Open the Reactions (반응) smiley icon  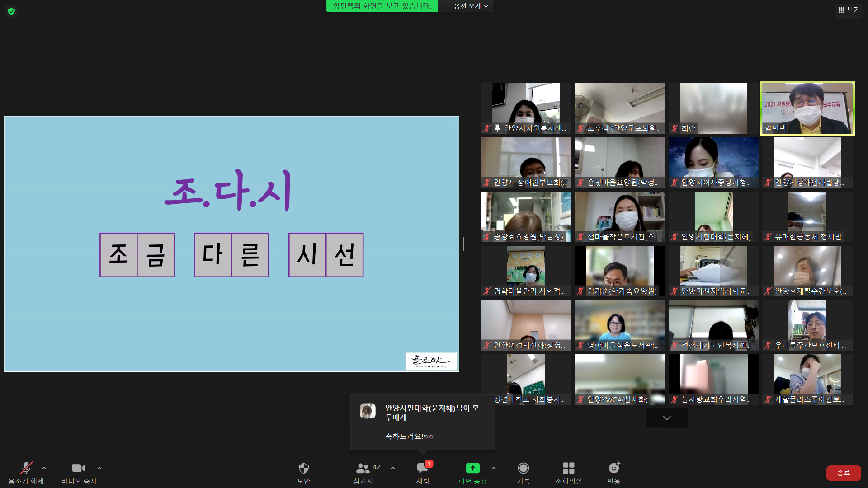tap(613, 468)
